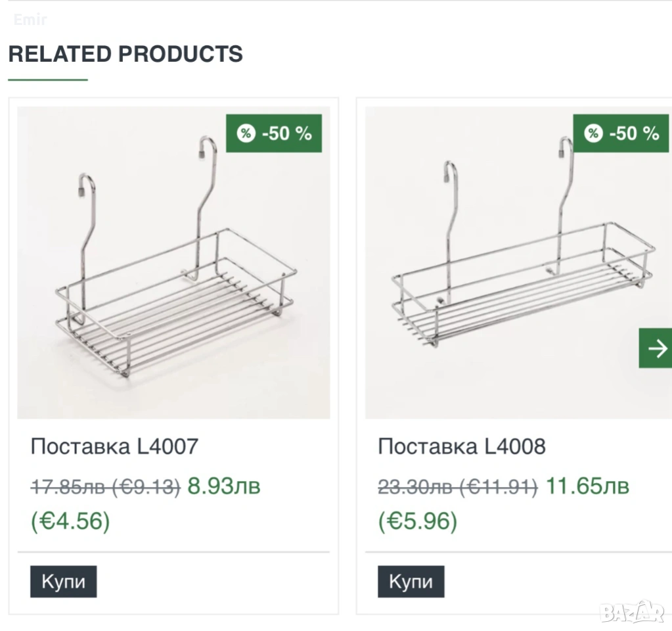Click the (€5.96) euro price
This screenshot has height=631, width=672.
click(417, 521)
